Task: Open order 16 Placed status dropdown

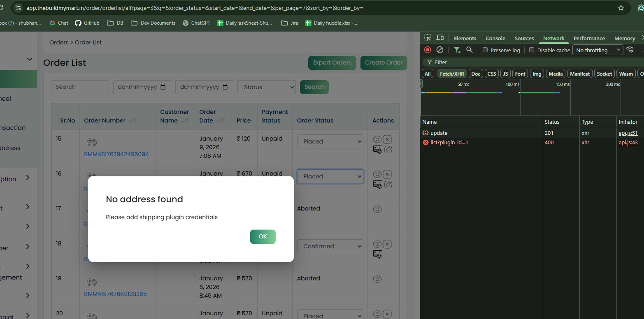Action: pos(330,176)
